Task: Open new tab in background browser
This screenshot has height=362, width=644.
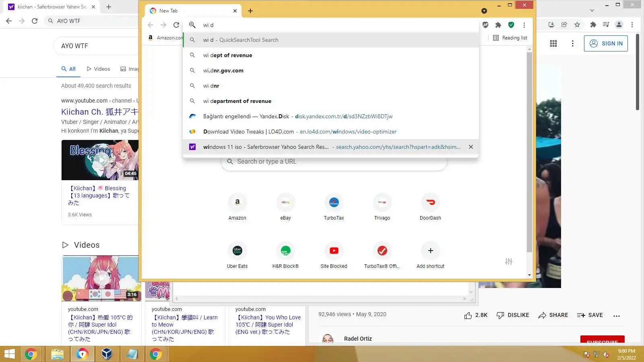Action: click(x=109, y=7)
